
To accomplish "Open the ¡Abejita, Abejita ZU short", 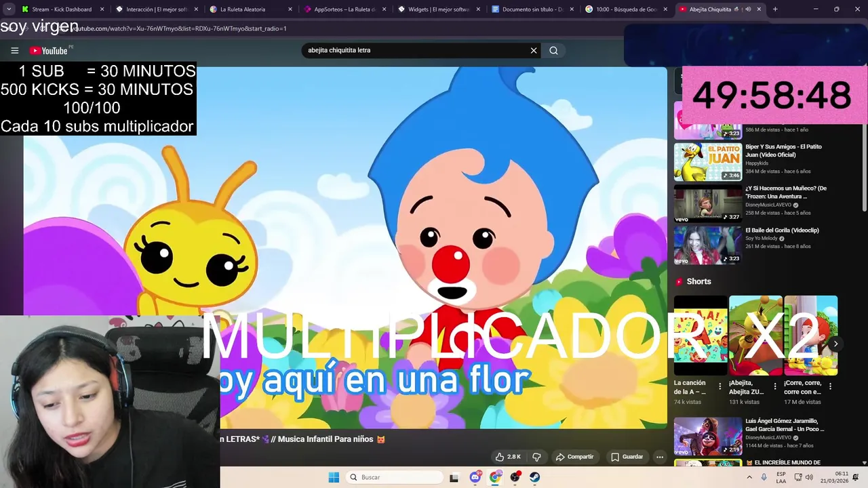I will click(755, 335).
